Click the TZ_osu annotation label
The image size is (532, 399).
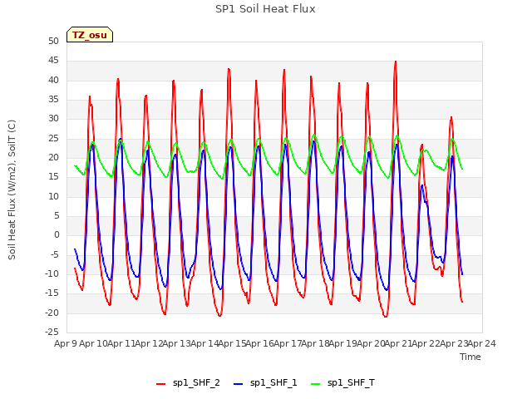point(90,35)
